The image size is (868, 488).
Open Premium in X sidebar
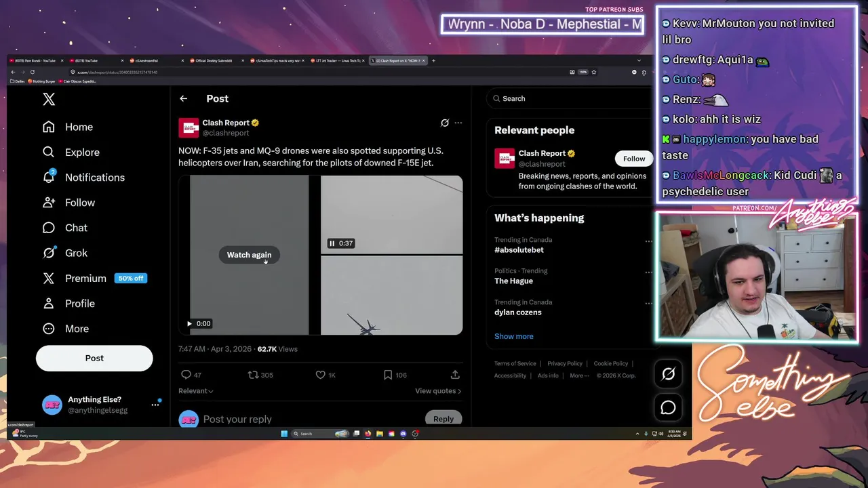coord(75,279)
